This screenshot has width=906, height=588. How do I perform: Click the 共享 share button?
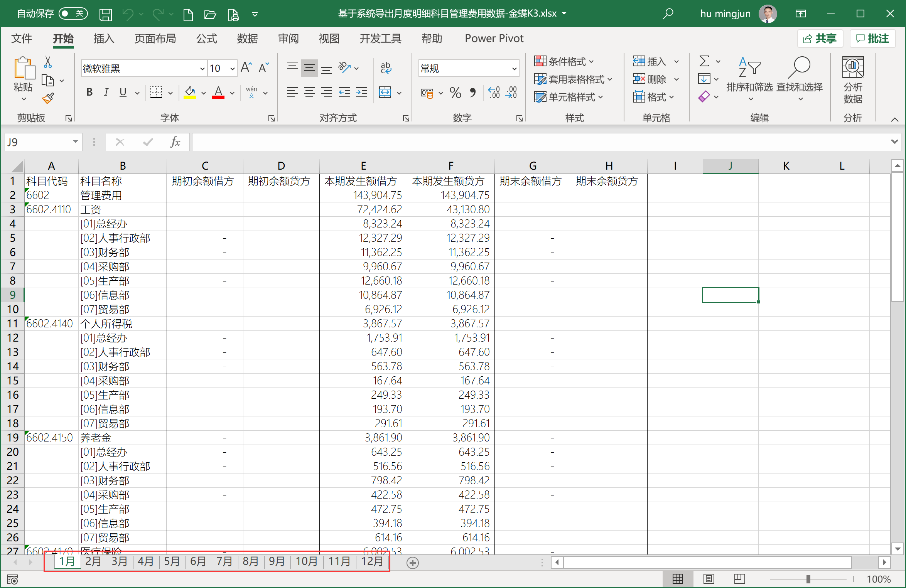point(820,39)
